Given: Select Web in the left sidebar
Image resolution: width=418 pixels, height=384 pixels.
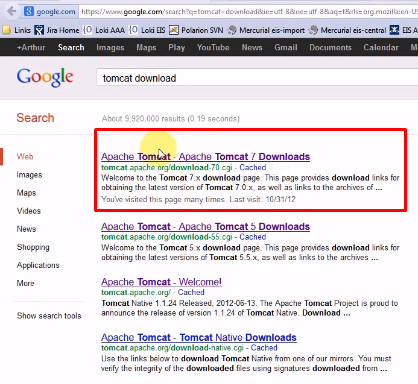Looking at the screenshot, I should coord(25,156).
